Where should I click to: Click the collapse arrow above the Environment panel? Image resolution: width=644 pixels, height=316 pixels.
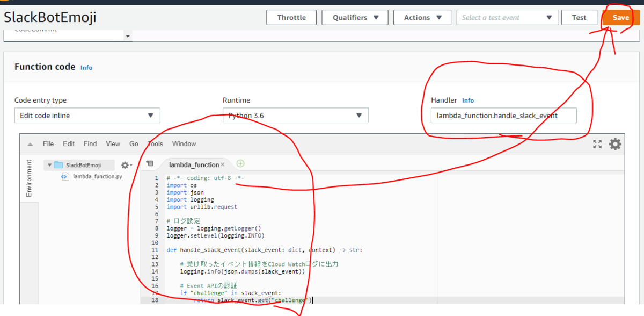[30, 143]
